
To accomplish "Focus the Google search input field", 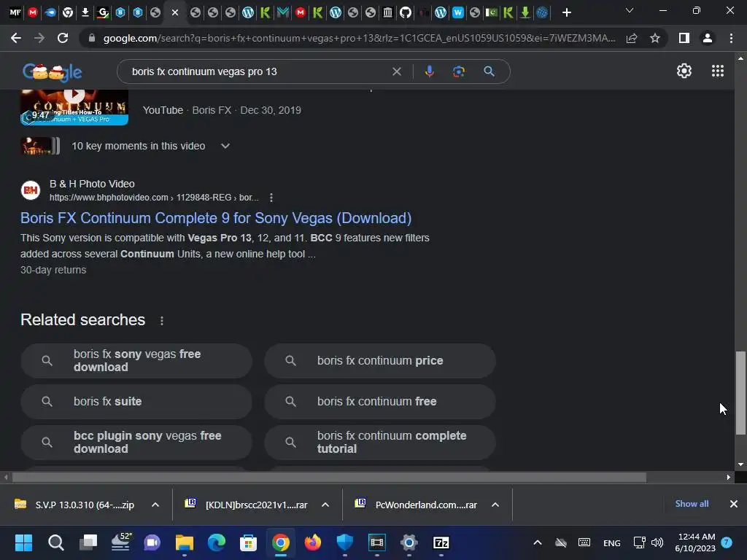I will 258,71.
